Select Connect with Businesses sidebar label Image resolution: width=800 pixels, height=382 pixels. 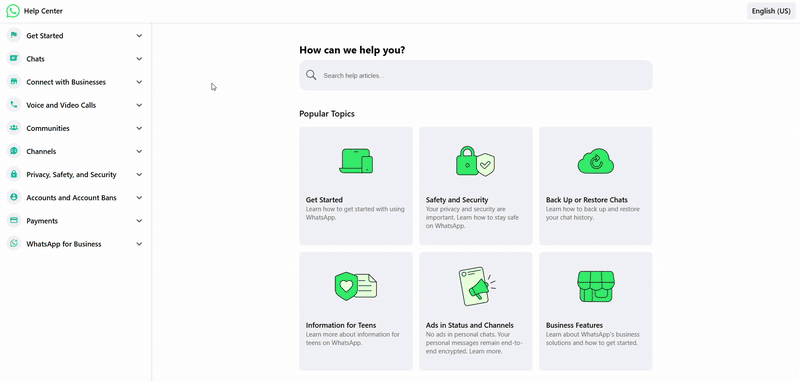coord(66,82)
